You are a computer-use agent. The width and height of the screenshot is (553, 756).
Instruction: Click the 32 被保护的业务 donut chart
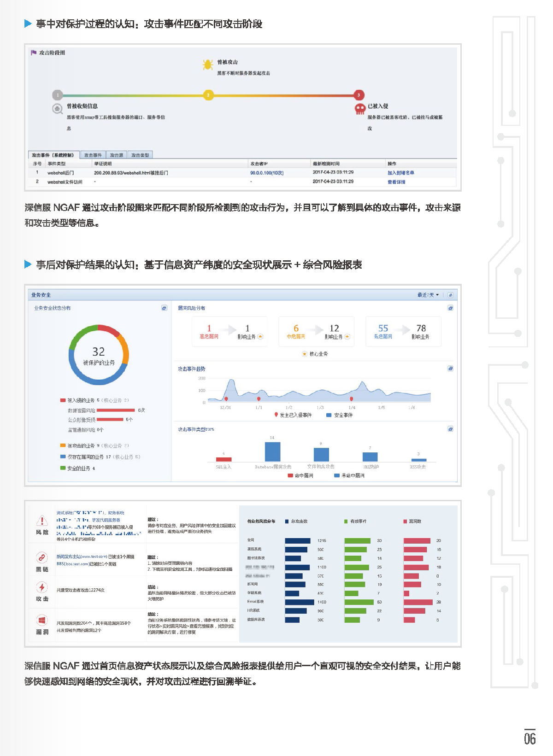coord(99,355)
